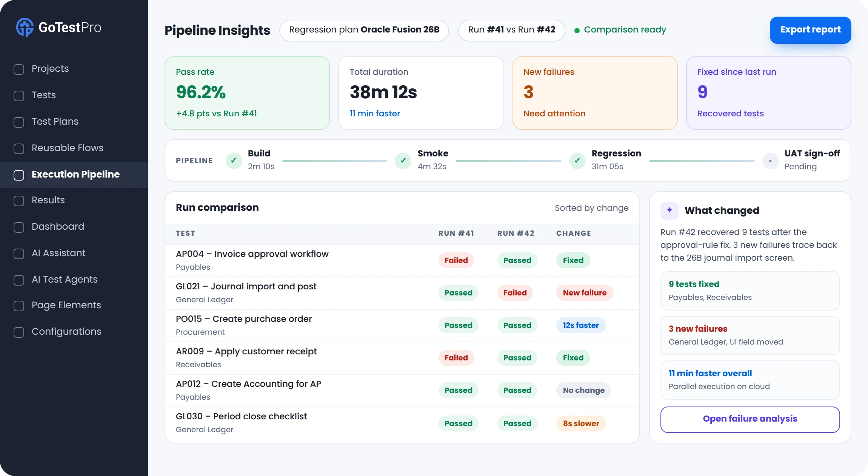Open the Dashboard menu entry

[74, 227]
